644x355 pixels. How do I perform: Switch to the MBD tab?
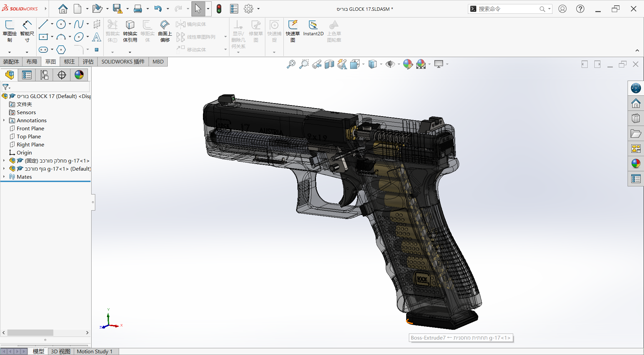tap(158, 61)
